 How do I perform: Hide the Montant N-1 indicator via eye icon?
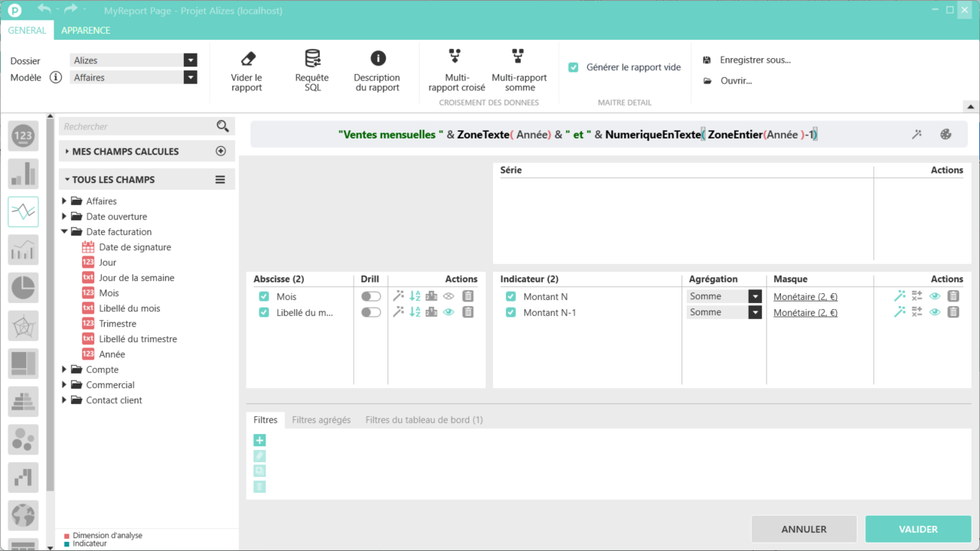tap(935, 312)
